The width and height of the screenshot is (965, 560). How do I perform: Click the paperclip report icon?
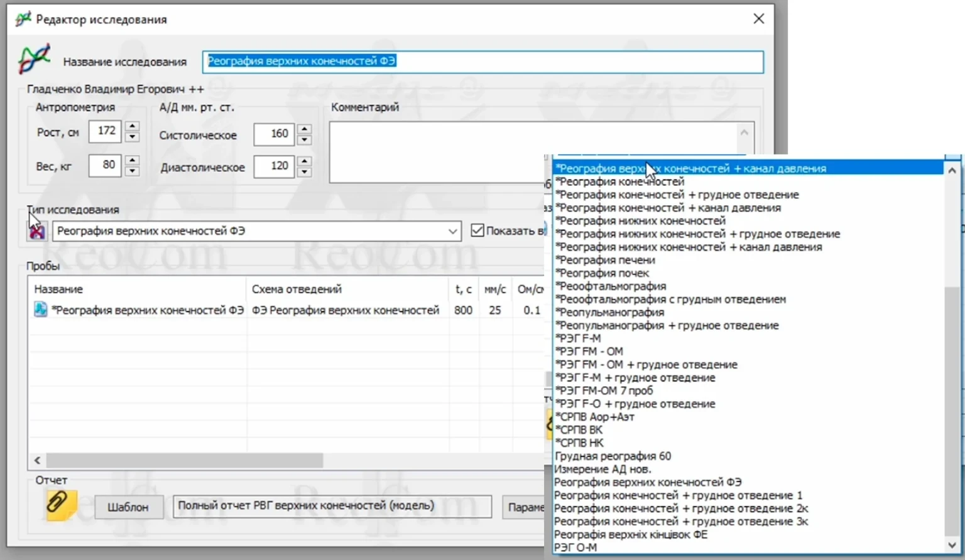[x=61, y=504]
